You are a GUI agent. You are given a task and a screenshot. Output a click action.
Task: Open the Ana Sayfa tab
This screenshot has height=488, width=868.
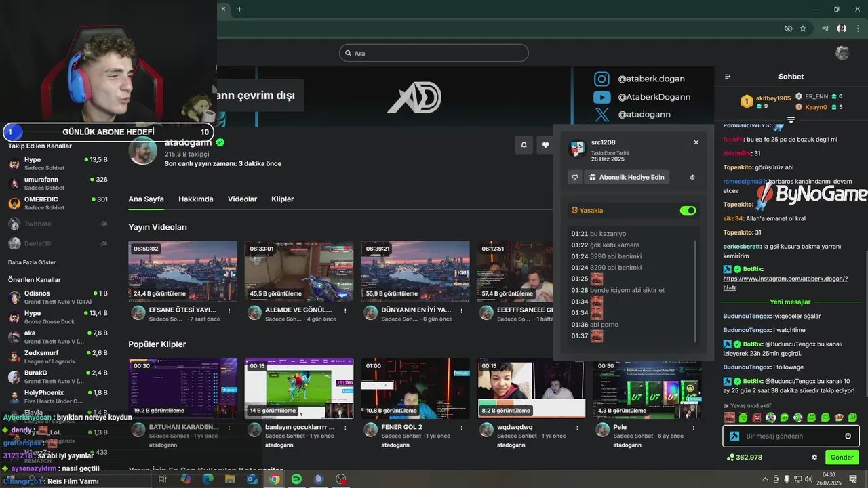point(146,199)
